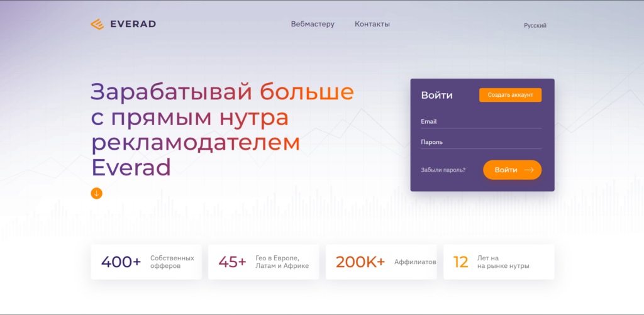Image resolution: width=644 pixels, height=315 pixels.
Task: Click the Создать аккаунт button
Action: 510,95
